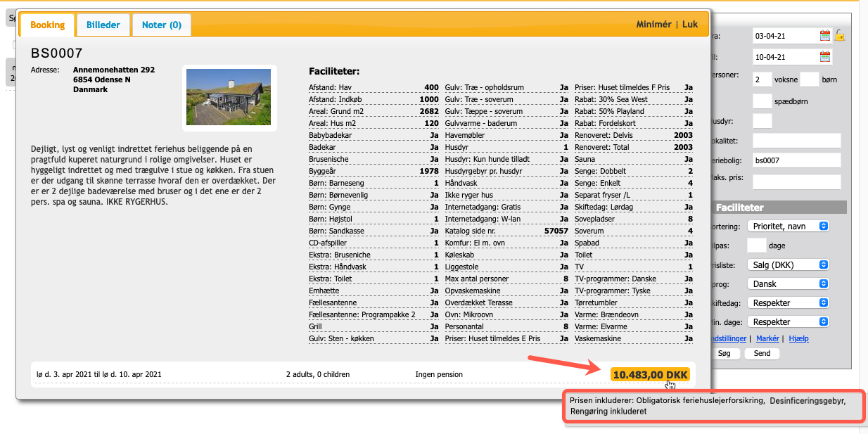Click facility row Skiftedag: Lørdag
This screenshot has width=868, height=434.
click(x=634, y=207)
